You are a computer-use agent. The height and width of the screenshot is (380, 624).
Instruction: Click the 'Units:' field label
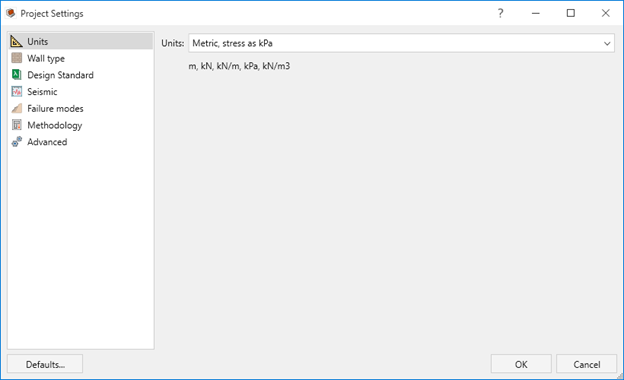(173, 43)
